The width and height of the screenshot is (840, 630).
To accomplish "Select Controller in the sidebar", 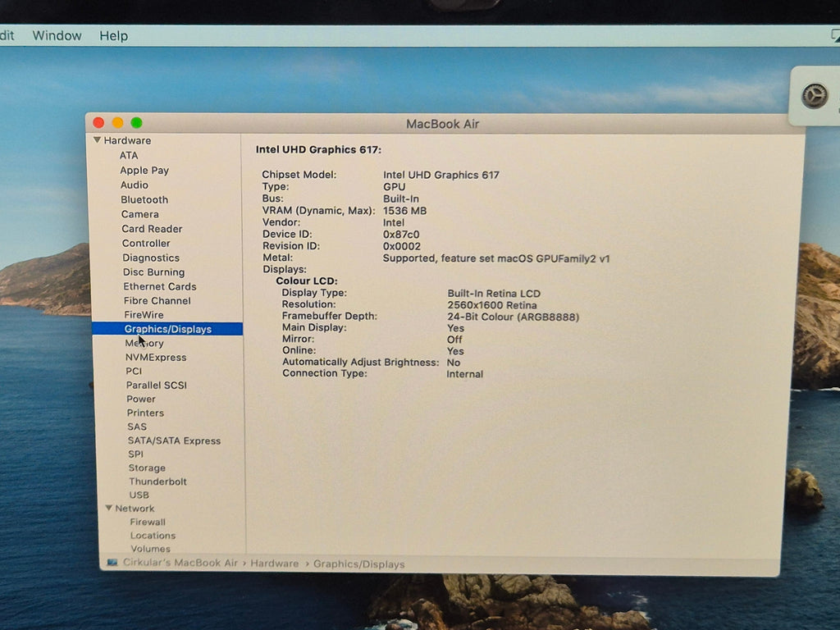I will coord(146,243).
